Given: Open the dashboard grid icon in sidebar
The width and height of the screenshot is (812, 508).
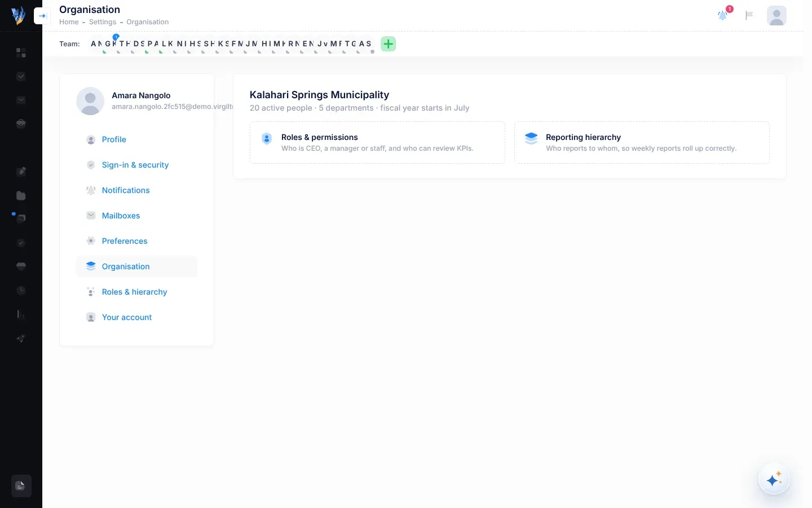Looking at the screenshot, I should click(x=21, y=52).
